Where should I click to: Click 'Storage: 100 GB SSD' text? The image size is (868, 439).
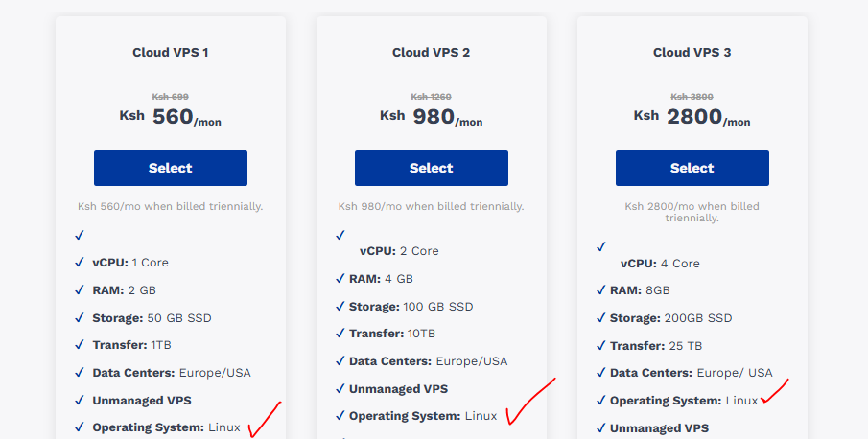411,307
